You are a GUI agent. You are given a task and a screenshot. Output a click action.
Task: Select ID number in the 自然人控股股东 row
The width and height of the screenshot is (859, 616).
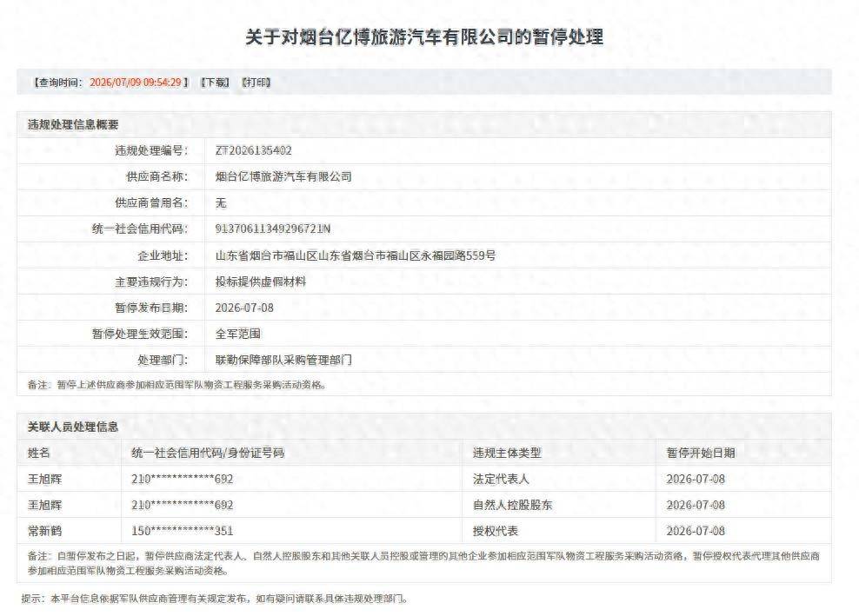183,505
